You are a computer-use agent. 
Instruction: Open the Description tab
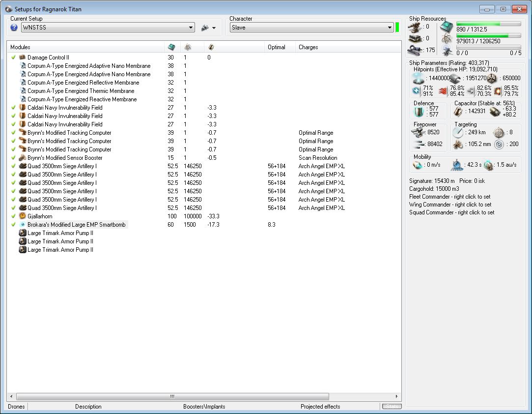[88, 407]
